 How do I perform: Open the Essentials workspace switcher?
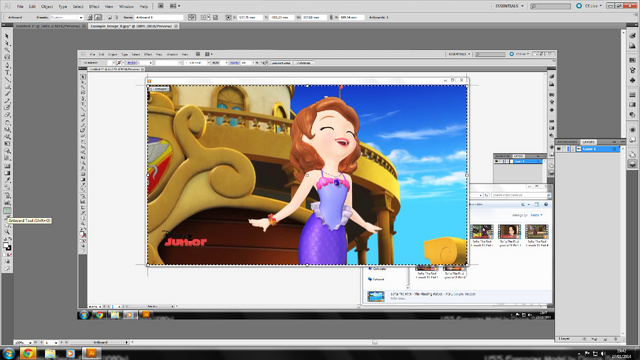[509, 6]
